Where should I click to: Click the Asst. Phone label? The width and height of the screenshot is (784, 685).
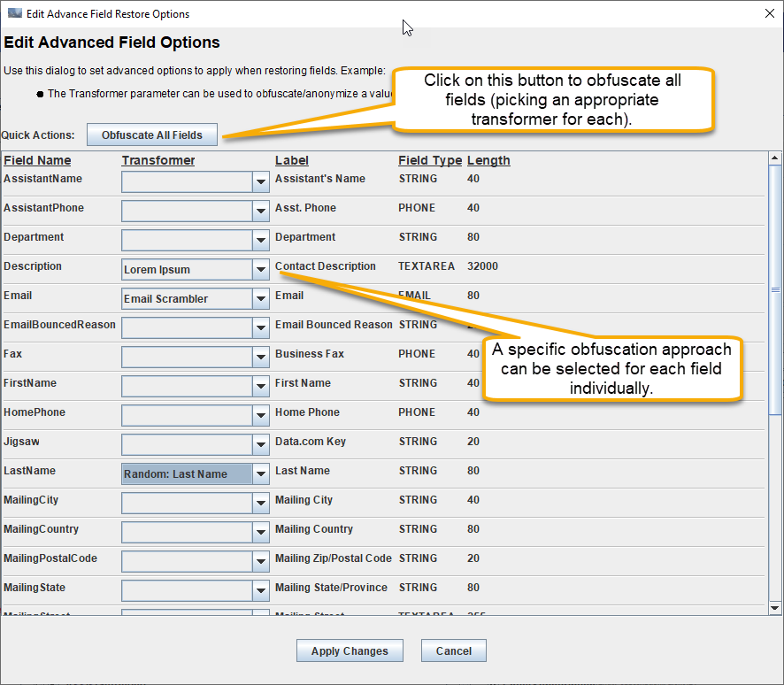tap(305, 207)
